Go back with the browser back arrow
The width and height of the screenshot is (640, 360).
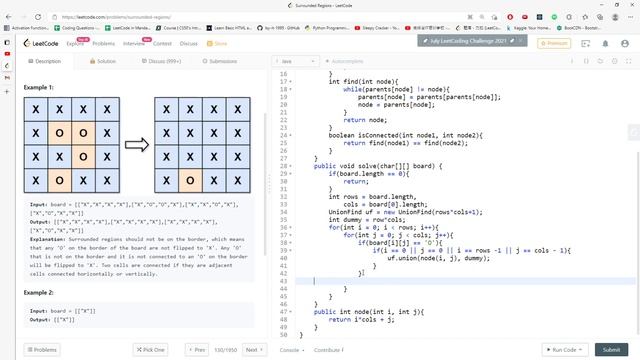9,17
